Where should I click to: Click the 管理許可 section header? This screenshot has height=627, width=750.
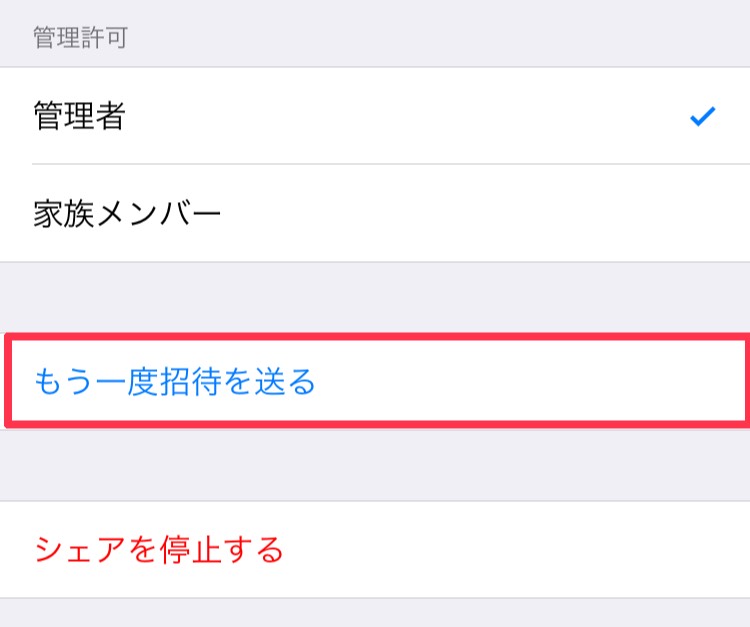80,38
